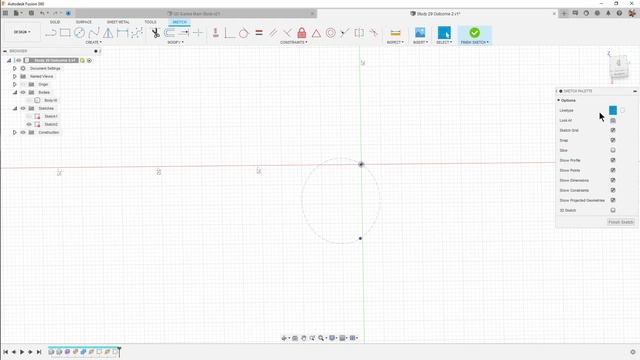Viewport: 640px width, 360px height.
Task: Collapse the Options section of Sketch Palette
Action: [x=558, y=100]
